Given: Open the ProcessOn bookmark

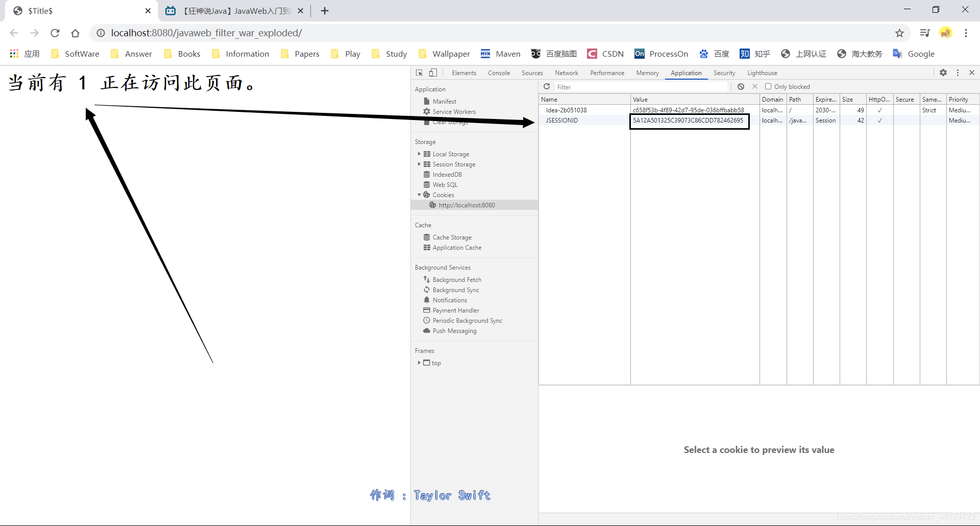Looking at the screenshot, I should [x=661, y=54].
